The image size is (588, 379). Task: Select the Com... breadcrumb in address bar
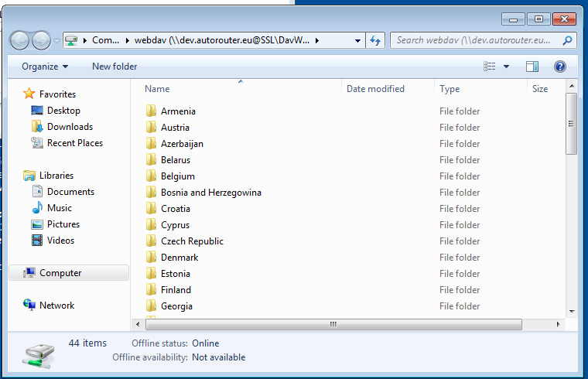click(105, 40)
